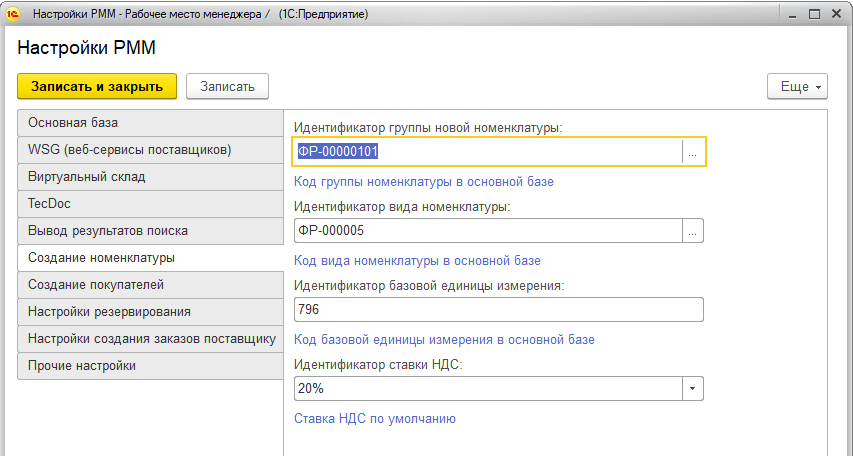Click the 'Записать' button
The height and width of the screenshot is (456, 853).
(227, 87)
